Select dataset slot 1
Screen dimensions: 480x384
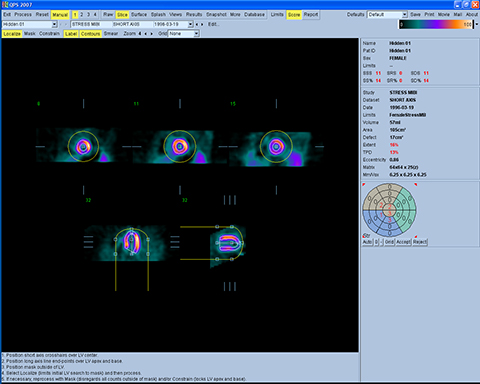click(75, 15)
